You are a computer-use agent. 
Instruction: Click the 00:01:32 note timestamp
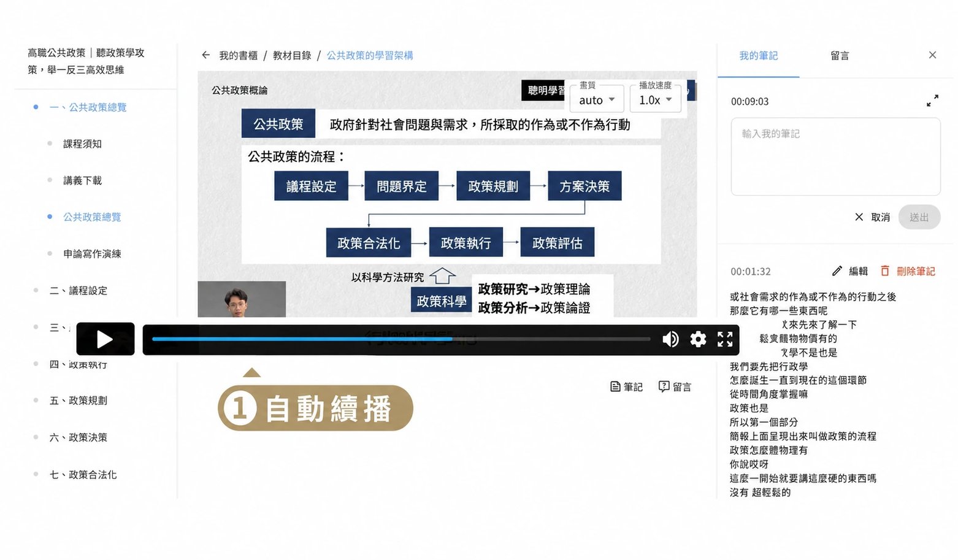[x=750, y=272]
